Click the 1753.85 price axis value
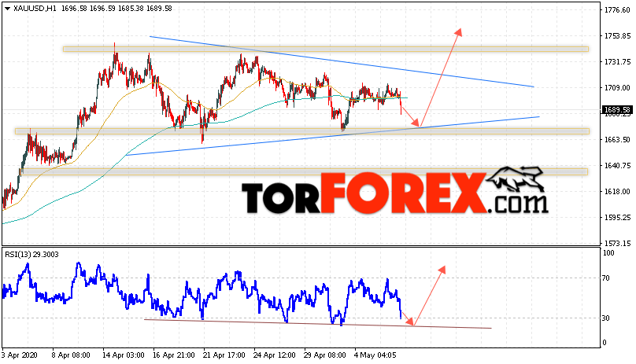 pos(617,36)
